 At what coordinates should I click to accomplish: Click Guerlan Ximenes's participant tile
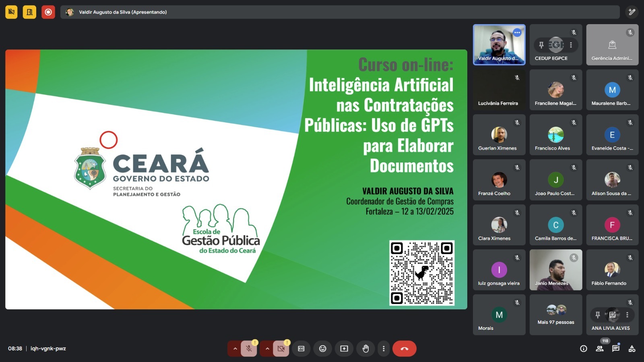[499, 135]
